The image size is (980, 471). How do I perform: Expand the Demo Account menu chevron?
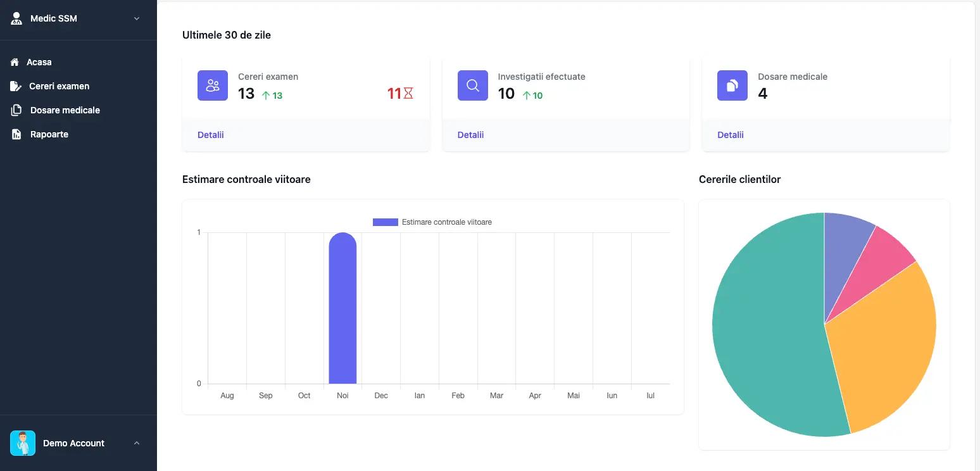point(136,443)
